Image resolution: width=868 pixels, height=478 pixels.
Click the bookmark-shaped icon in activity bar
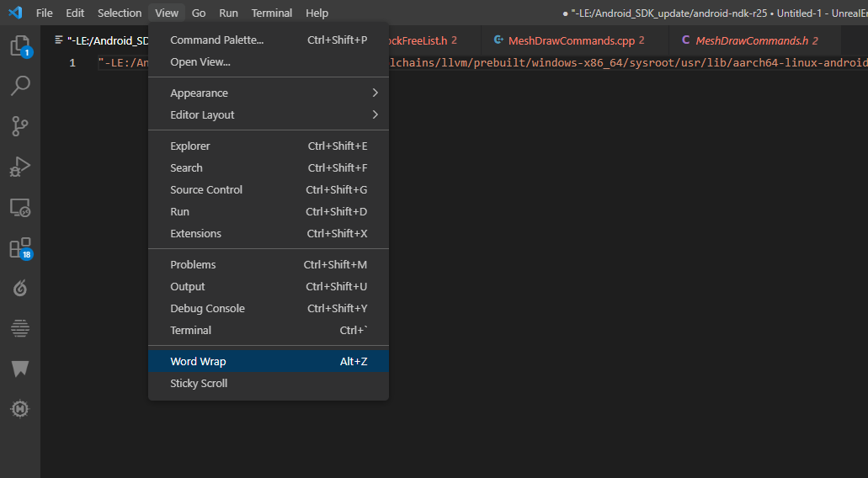(20, 369)
